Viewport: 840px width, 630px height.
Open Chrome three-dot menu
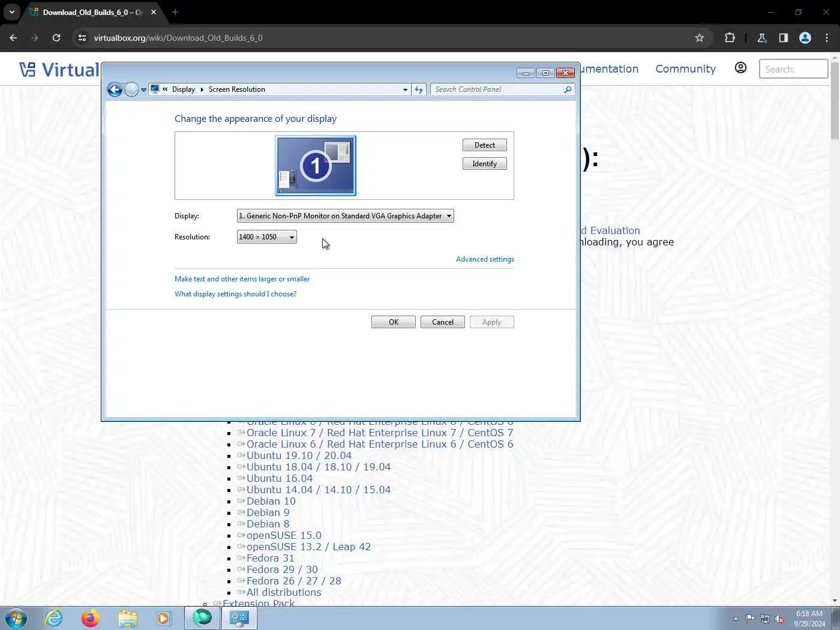(827, 38)
